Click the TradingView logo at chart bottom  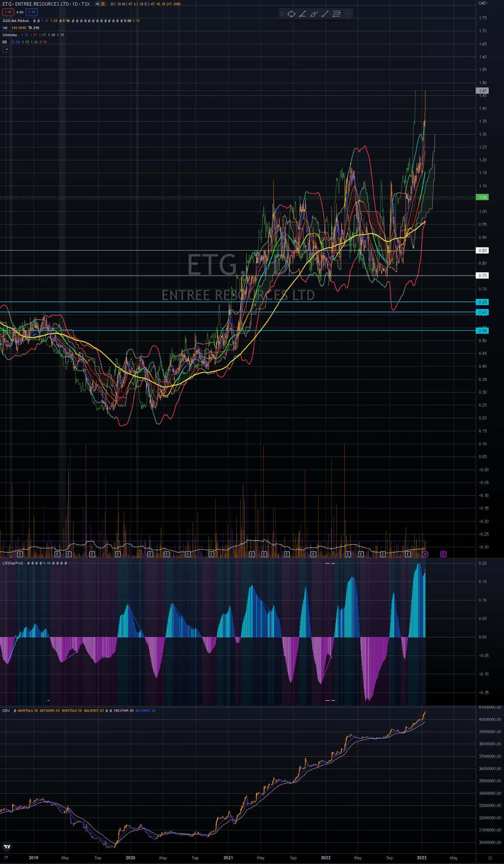pos(7,846)
